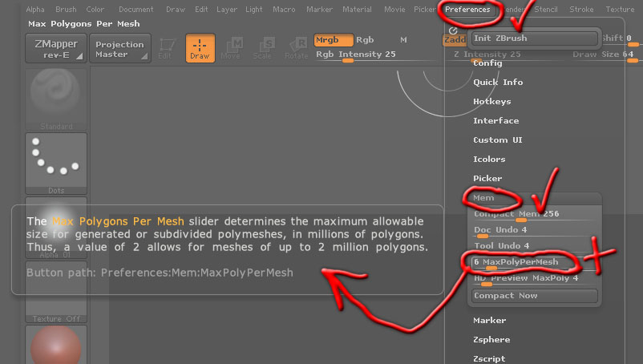Screen dimensions: 643x364
Task: Click the Compact Now button
Action: click(x=534, y=296)
